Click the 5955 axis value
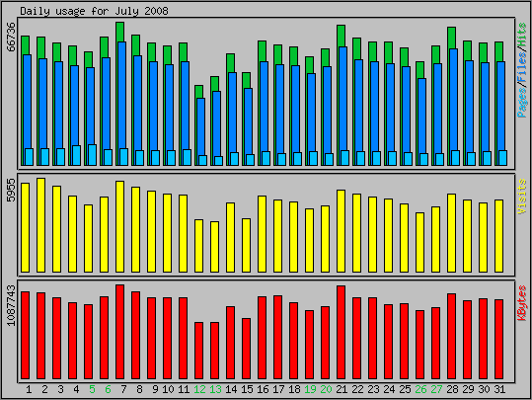Image resolution: width=532 pixels, height=400 pixels. (x=11, y=190)
